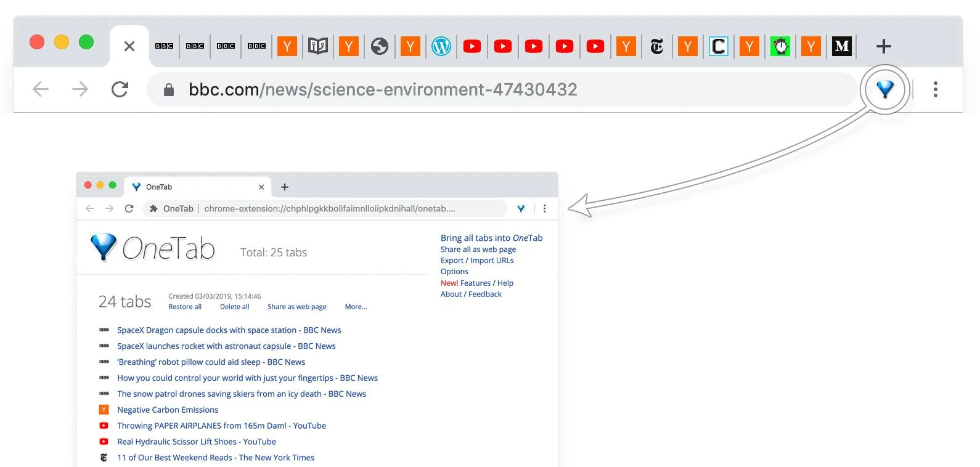This screenshot has width=980, height=467.
Task: Open 'Real Hydraulic Scissor Lift Shoes - YouTube'
Action: click(197, 442)
